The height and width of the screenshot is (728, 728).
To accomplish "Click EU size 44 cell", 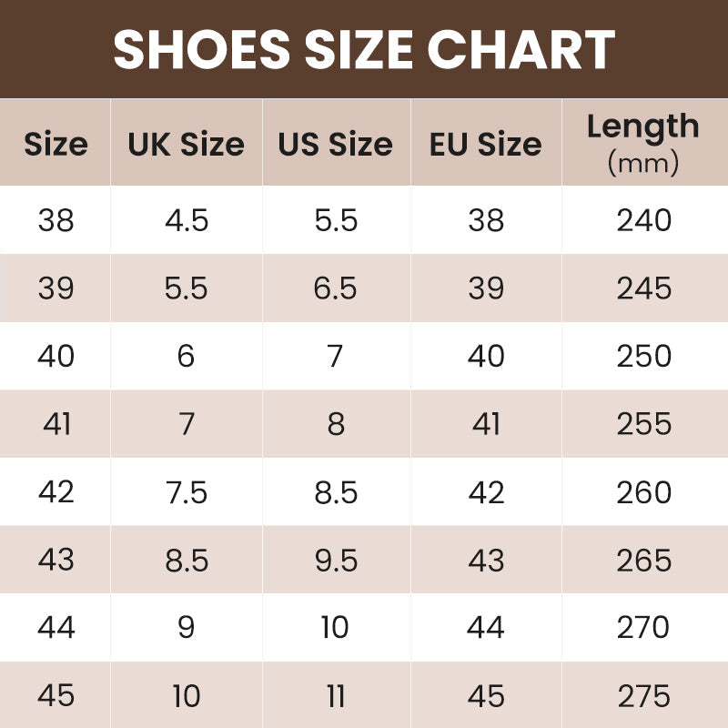I will click(486, 628).
